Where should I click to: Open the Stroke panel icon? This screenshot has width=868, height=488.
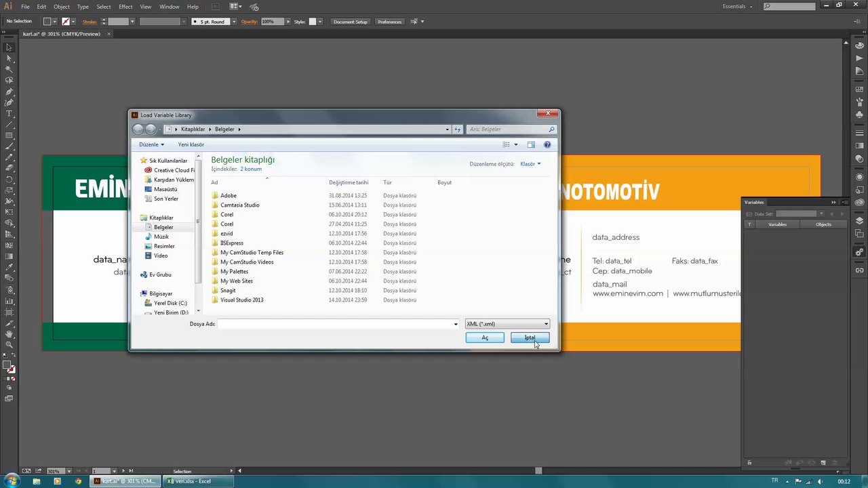point(859,134)
